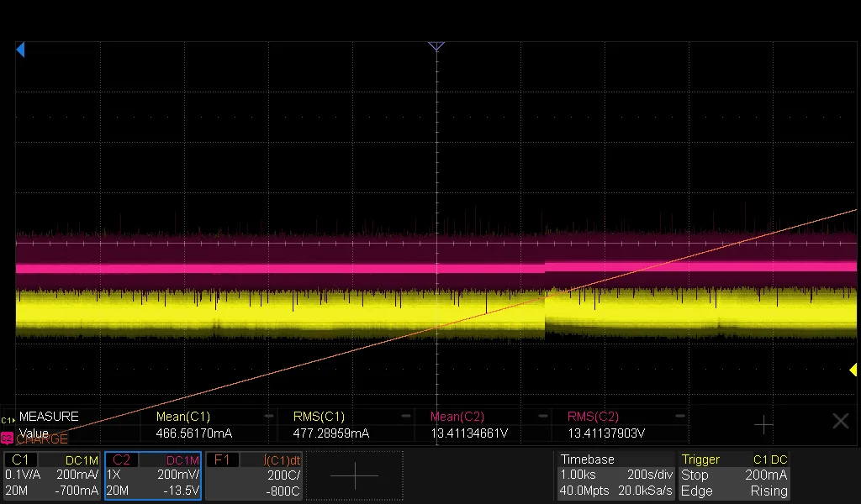The width and height of the screenshot is (861, 504).
Task: Click the Rising trigger slope text
Action: [769, 491]
